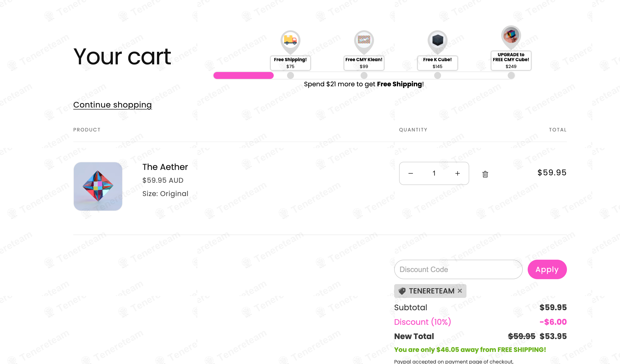Image resolution: width=620 pixels, height=364 pixels.
Task: Click the Free CMY Klean reward icon
Action: (364, 40)
